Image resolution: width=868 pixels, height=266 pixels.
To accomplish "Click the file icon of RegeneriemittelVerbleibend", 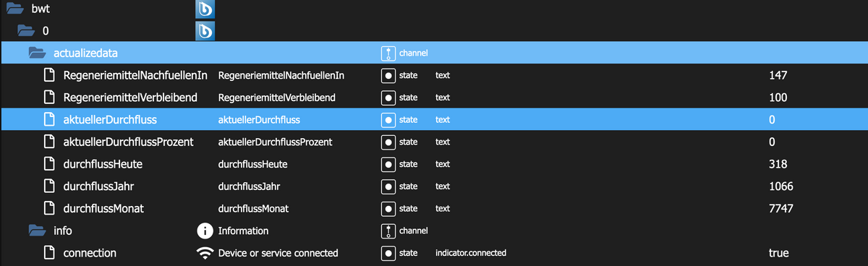I will pos(50,97).
